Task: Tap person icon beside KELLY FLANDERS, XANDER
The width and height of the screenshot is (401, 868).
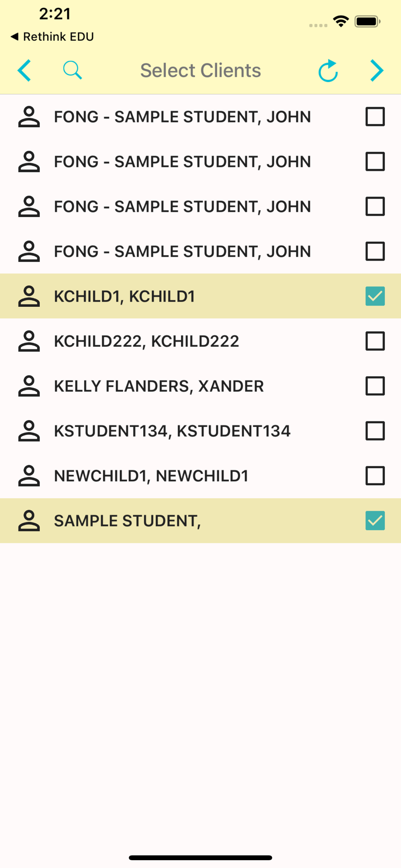Action: (x=29, y=386)
